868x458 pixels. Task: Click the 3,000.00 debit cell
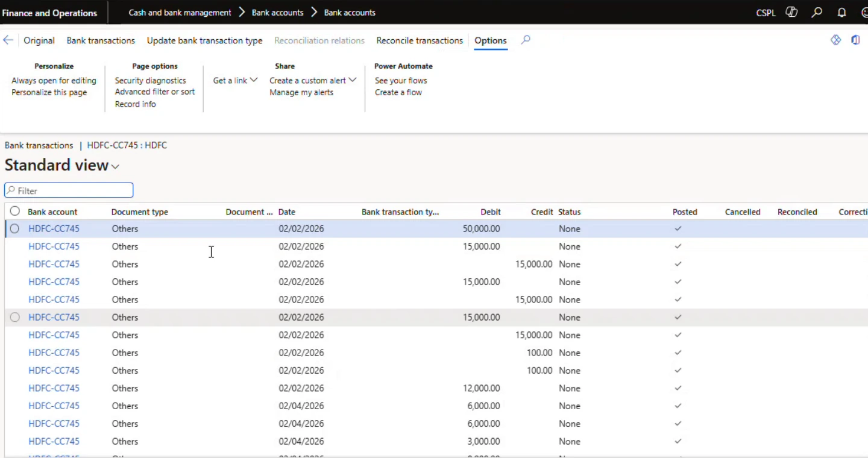pyautogui.click(x=483, y=441)
